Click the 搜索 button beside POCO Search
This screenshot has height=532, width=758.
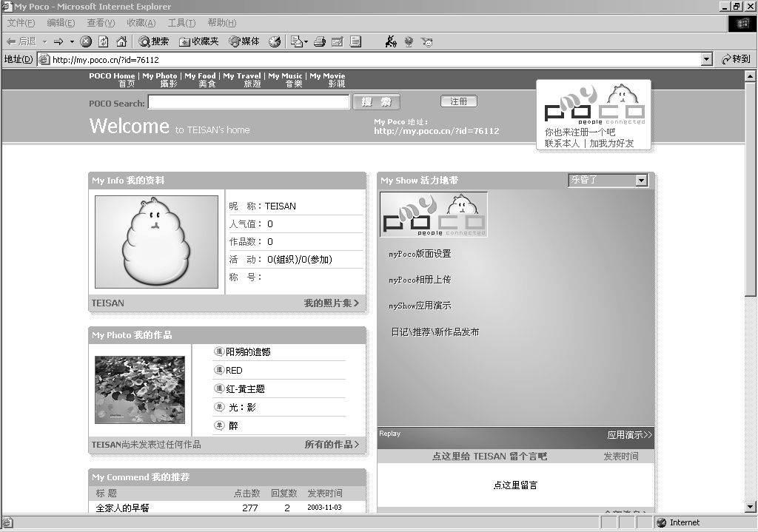377,102
